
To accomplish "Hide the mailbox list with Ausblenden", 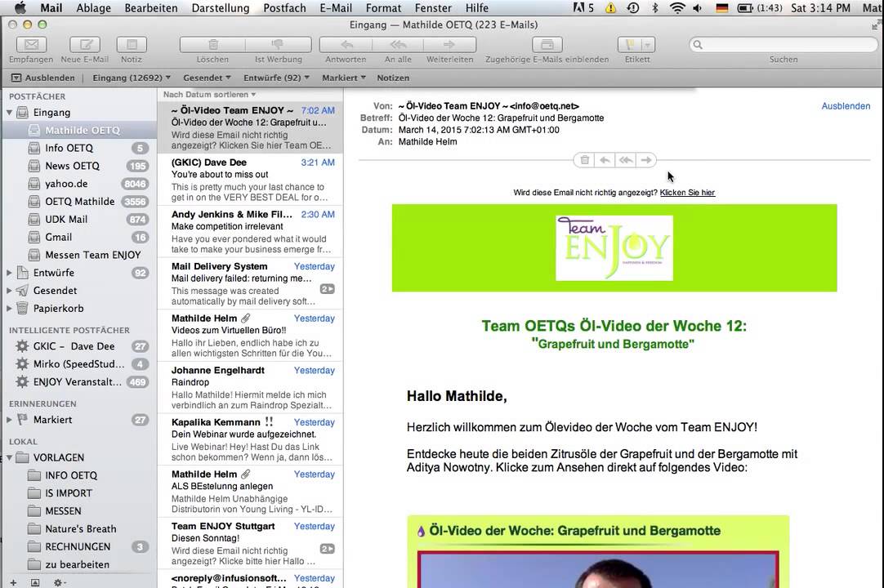I will (x=43, y=78).
